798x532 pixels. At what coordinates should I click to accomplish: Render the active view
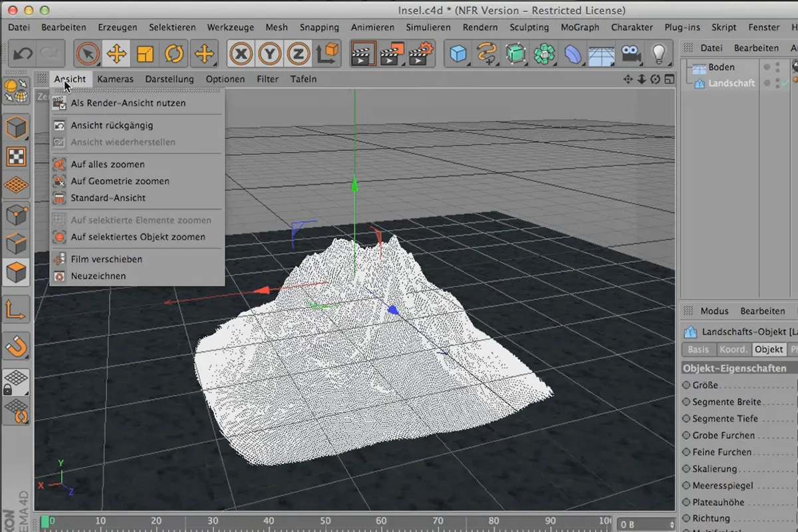point(363,54)
